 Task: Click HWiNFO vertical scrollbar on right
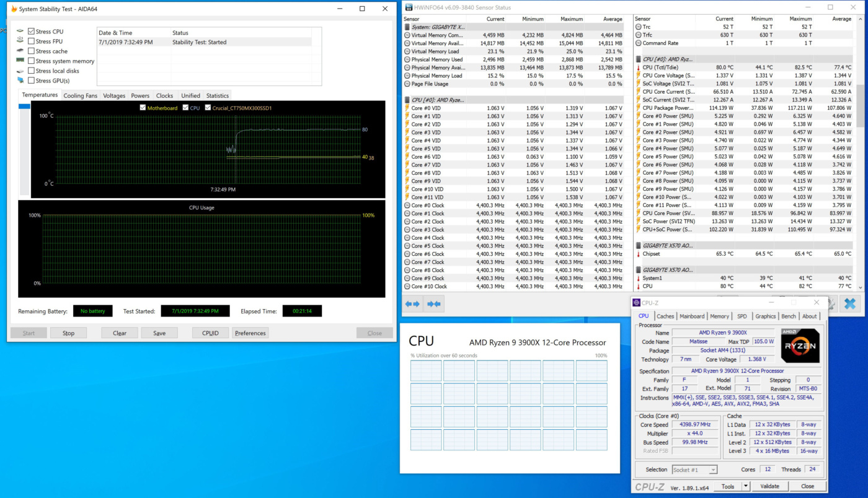pyautogui.click(x=861, y=152)
